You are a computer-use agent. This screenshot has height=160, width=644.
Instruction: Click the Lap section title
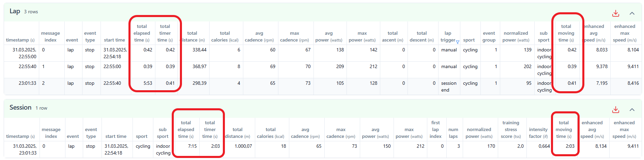15,11
